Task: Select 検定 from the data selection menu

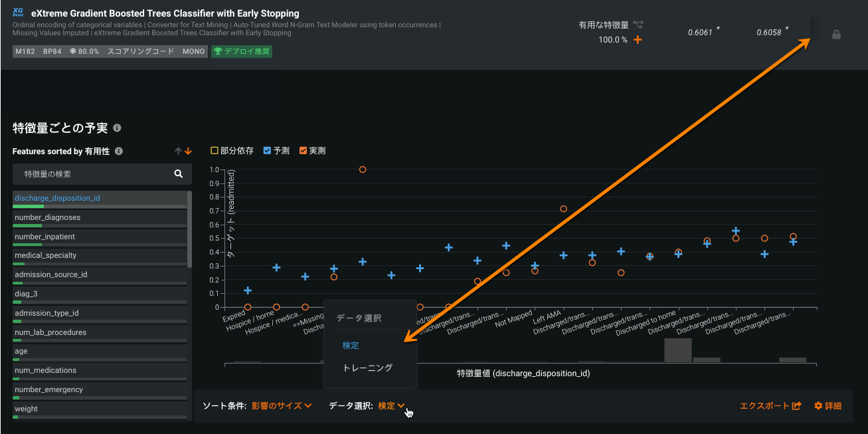Action: 351,346
